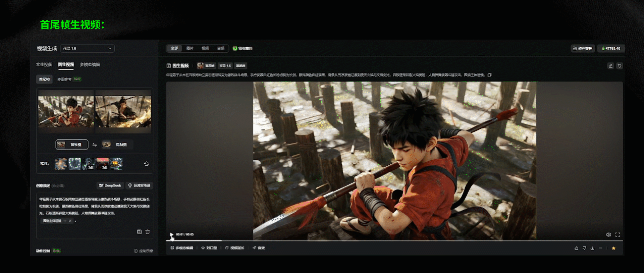Click the 47763.40 credits balance
This screenshot has width=644, height=273.
point(611,48)
